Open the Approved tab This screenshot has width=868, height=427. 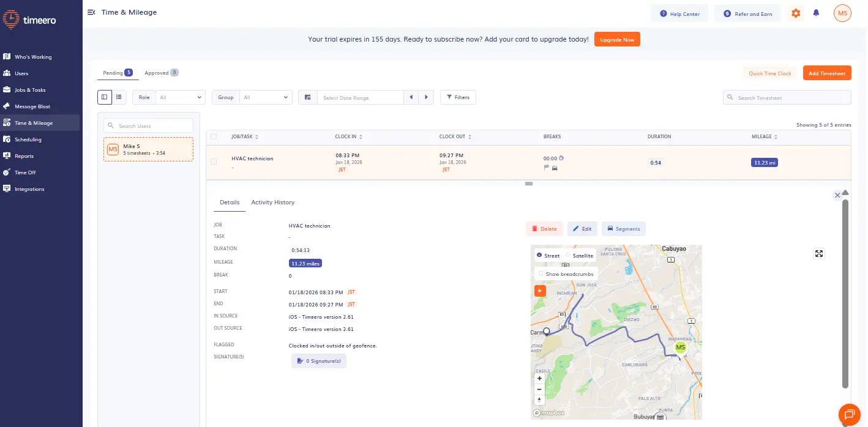pos(161,73)
